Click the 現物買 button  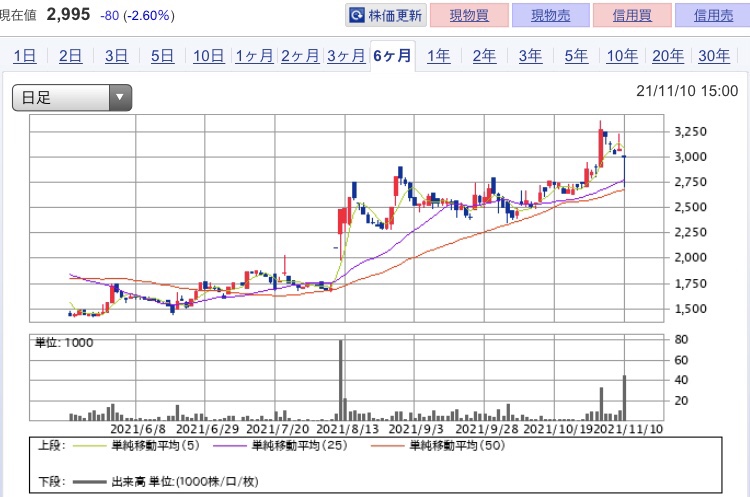(469, 15)
